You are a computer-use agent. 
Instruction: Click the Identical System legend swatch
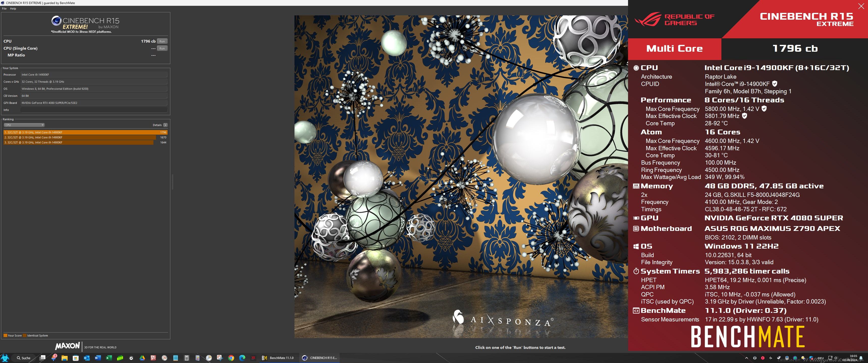click(24, 335)
